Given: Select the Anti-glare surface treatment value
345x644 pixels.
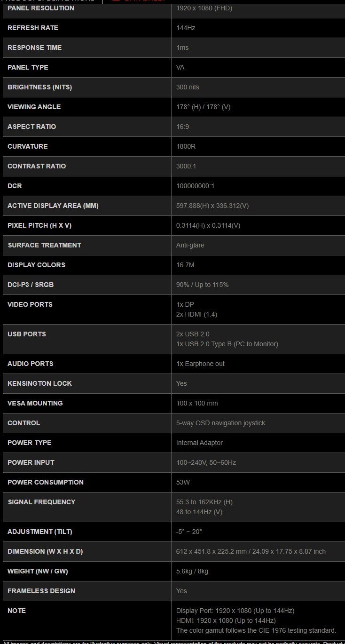Looking at the screenshot, I should pos(190,245).
